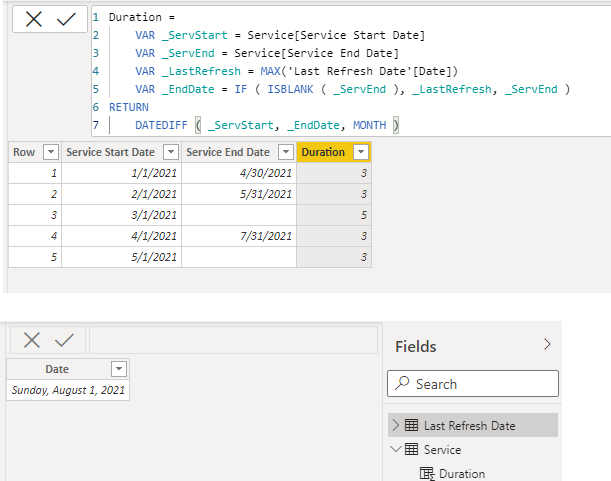The height and width of the screenshot is (481, 611).
Task: Collapse the Service table in Fields
Action: (x=396, y=449)
